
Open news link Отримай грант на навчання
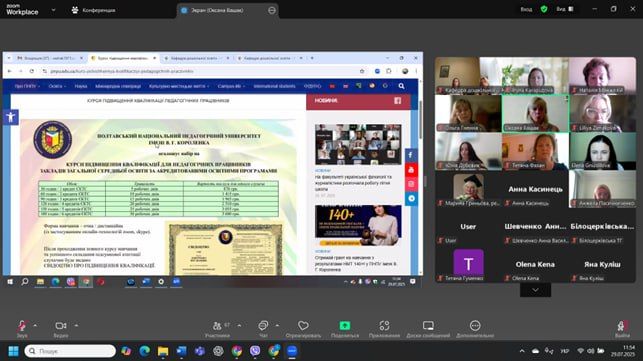(x=356, y=264)
